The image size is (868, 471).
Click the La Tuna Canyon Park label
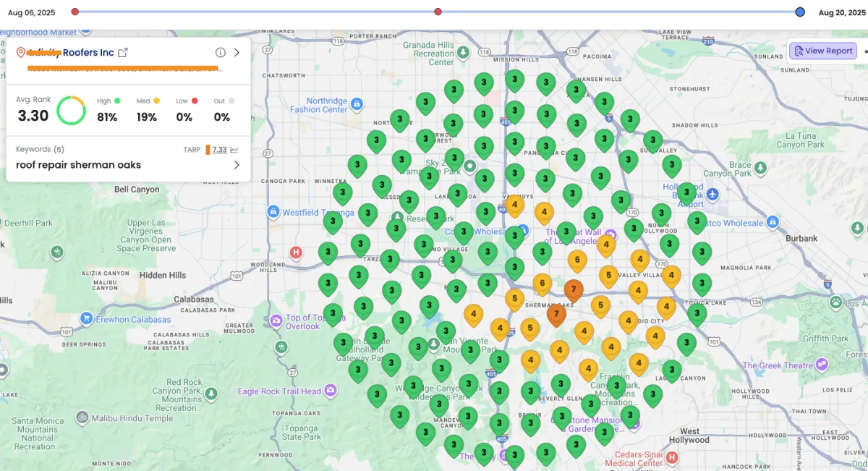point(801,140)
